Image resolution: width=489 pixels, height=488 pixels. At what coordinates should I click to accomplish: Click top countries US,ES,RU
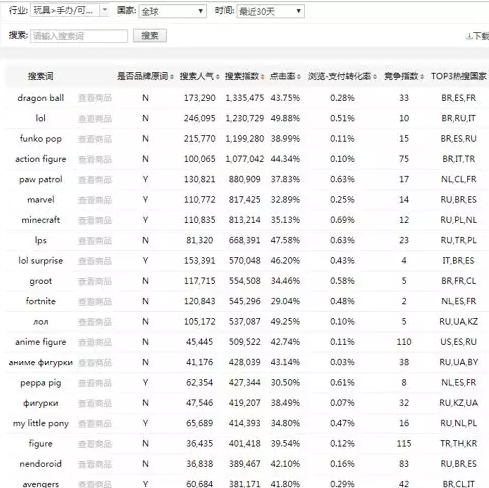tap(459, 342)
